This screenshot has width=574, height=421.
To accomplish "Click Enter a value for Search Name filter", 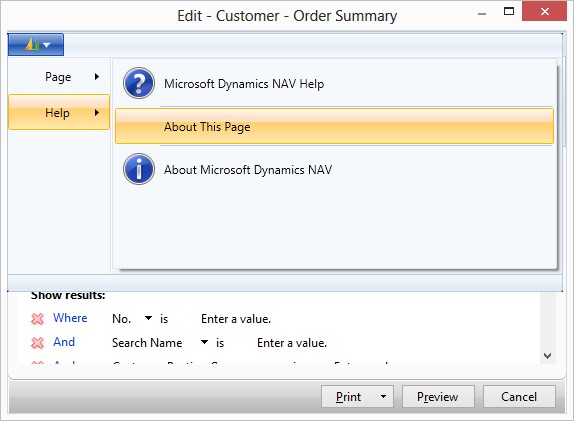I will coord(292,343).
